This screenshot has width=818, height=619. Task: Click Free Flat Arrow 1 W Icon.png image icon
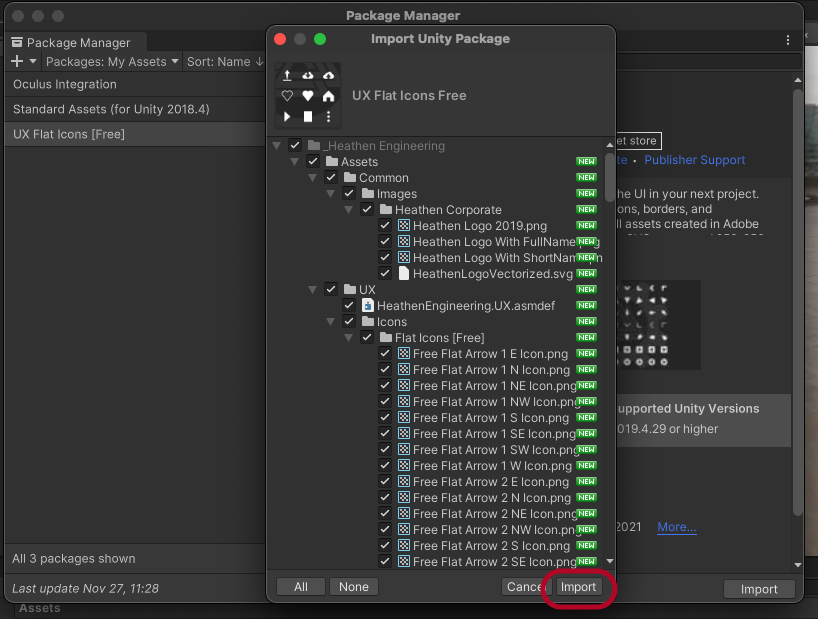404,465
